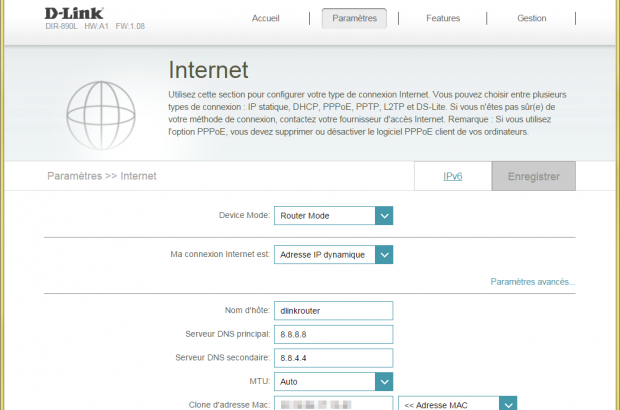Expand the Ma connexion Internet est dropdown
Image resolution: width=620 pixels, height=410 pixels.
pos(383,255)
